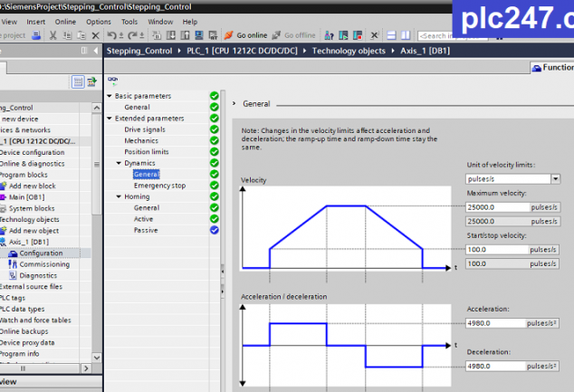Image resolution: width=574 pixels, height=392 pixels.
Task: Click the Undo arrow icon
Action: tap(111, 35)
